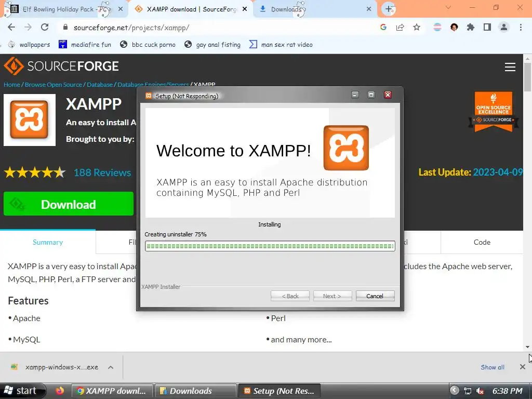Open the Extensions puzzle icon
The image size is (532, 399).
coord(471,27)
